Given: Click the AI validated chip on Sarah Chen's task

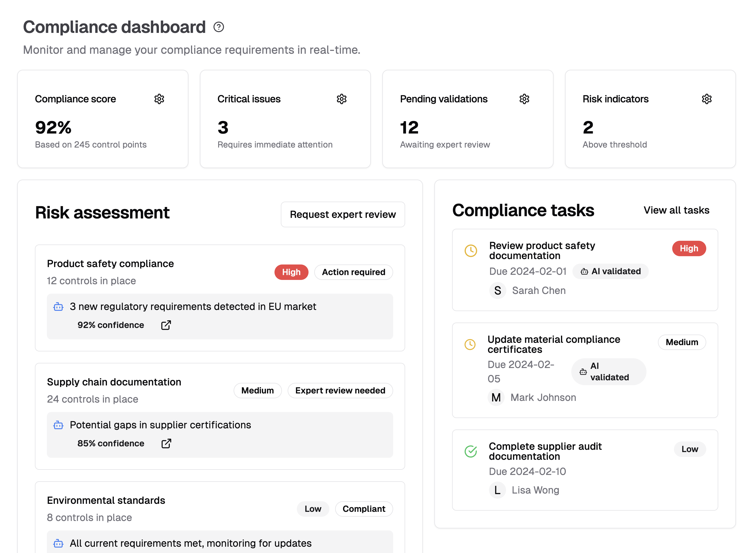Looking at the screenshot, I should 610,271.
